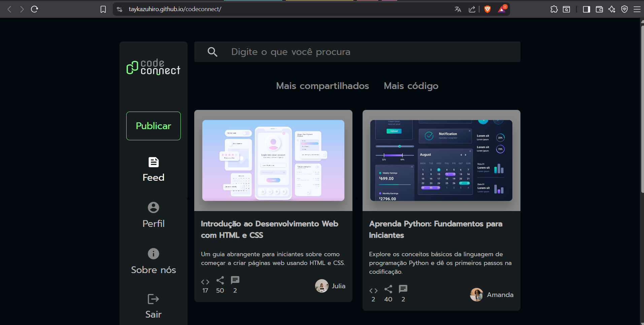Go forward using the browser forward arrow

[22, 9]
